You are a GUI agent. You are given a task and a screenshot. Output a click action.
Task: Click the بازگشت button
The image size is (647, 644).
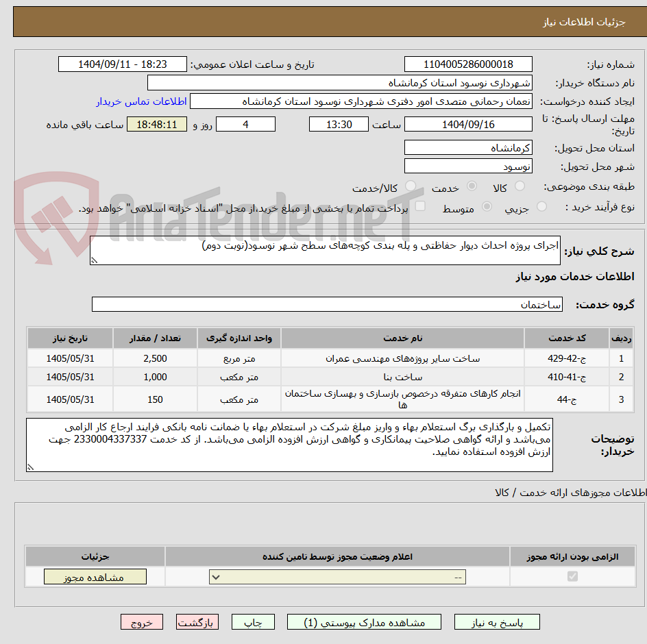[197, 621]
